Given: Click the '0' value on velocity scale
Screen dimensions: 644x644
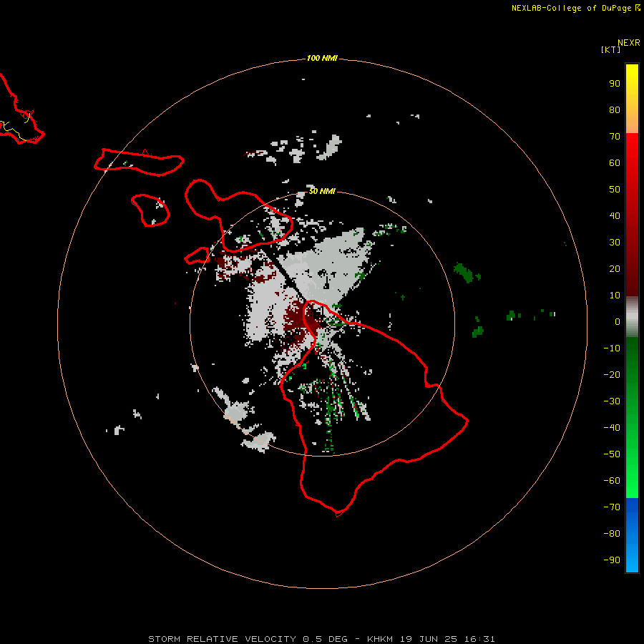Looking at the screenshot, I should (618, 322).
